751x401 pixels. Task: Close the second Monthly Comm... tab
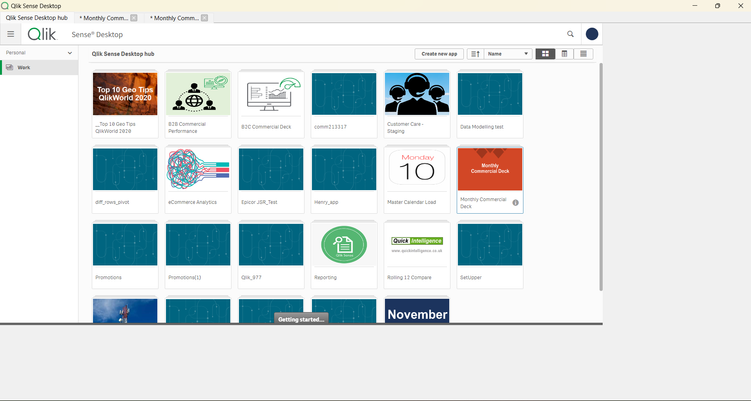(205, 18)
